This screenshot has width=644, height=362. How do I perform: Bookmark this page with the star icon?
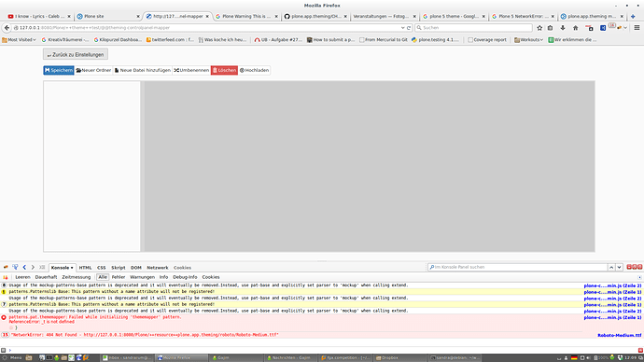539,27
